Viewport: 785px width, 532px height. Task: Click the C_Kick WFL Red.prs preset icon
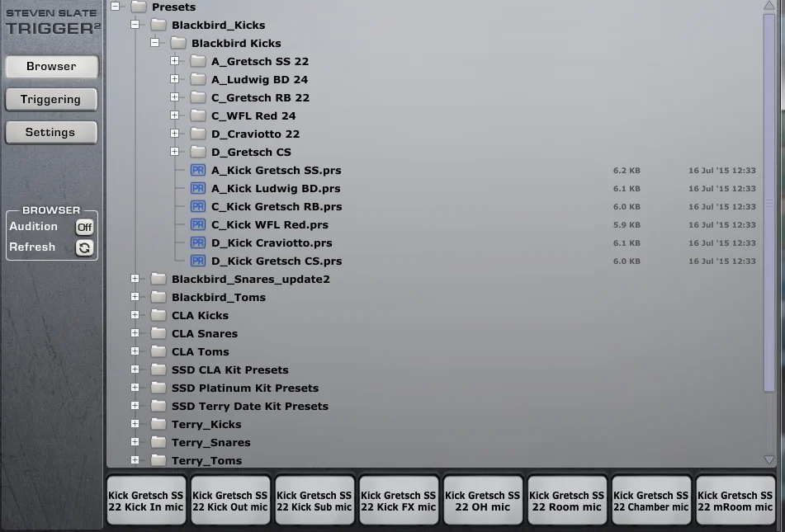coord(198,224)
